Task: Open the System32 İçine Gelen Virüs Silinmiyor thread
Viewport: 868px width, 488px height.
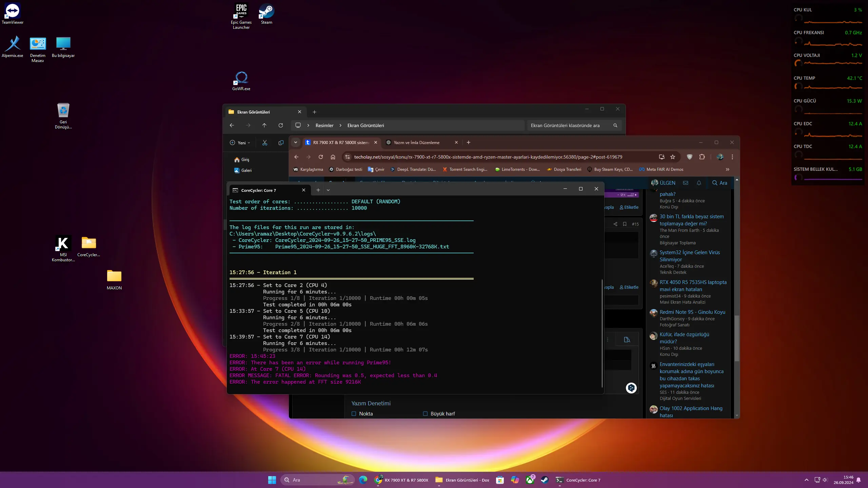Action: (x=689, y=256)
